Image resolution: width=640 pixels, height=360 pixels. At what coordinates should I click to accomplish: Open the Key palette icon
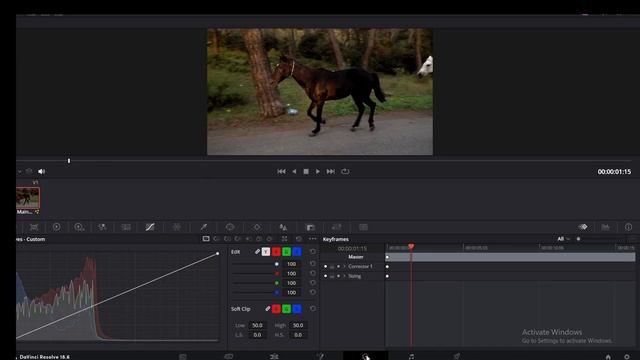(x=310, y=227)
